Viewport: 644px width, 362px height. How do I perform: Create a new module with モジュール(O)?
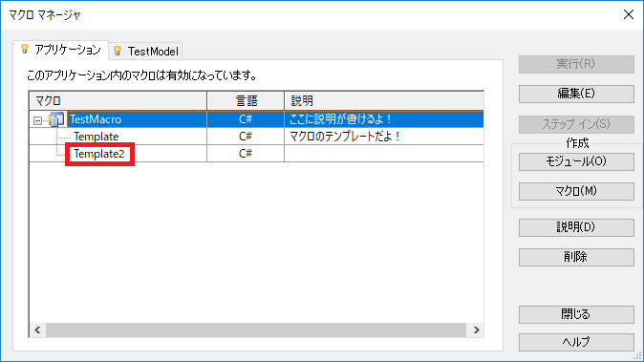[576, 161]
